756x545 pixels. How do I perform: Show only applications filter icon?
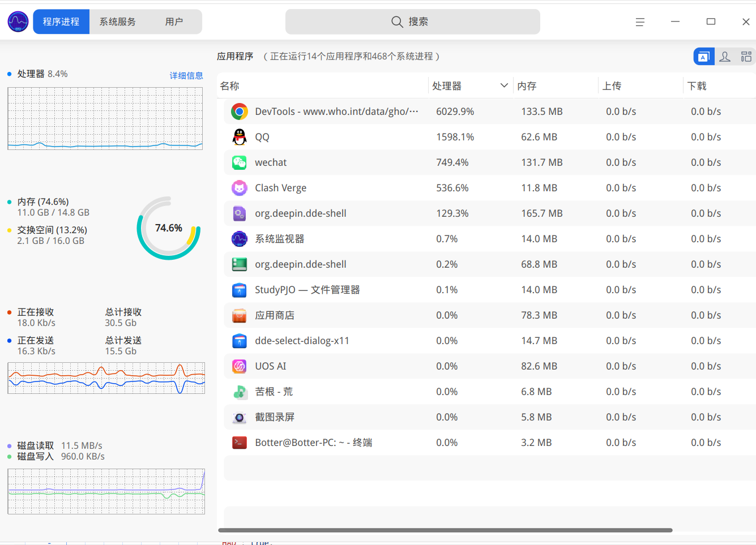[703, 57]
